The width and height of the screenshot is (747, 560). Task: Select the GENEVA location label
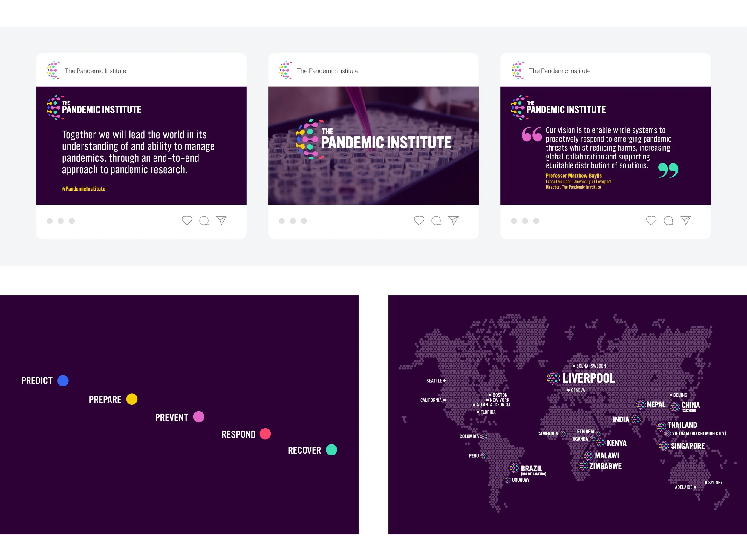coord(578,390)
